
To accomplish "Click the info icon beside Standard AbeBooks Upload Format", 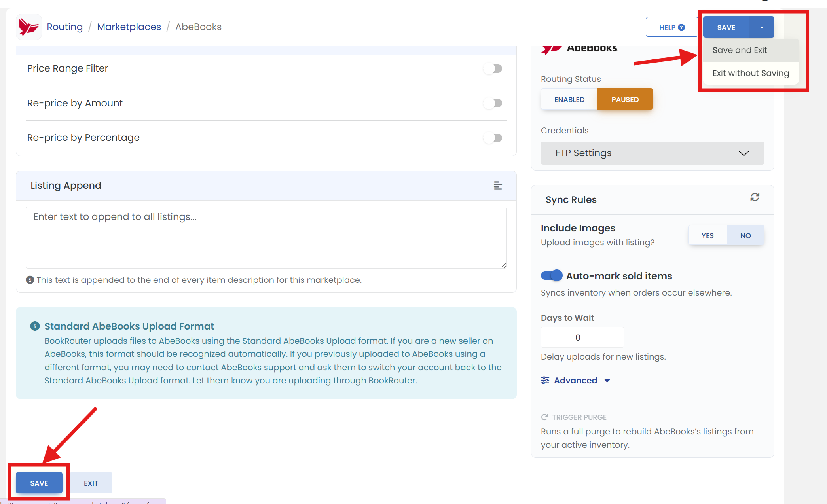I will [35, 326].
